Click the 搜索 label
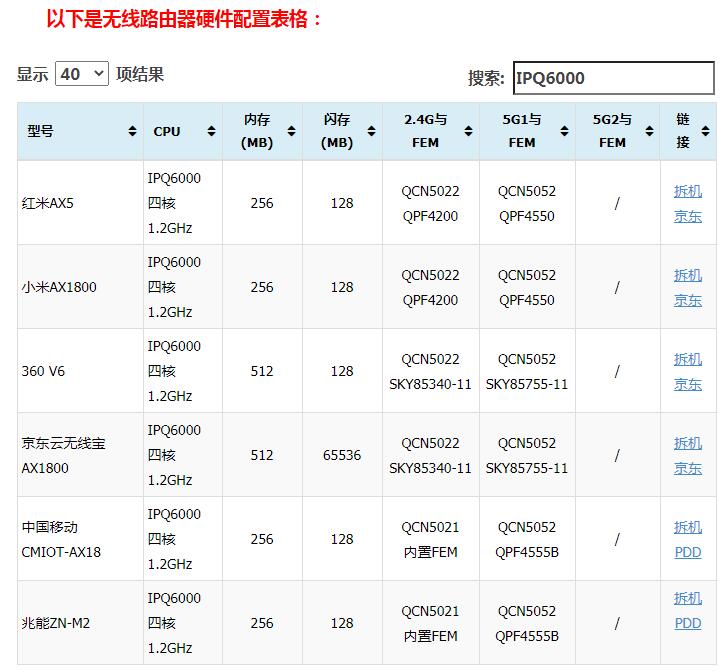Image resolution: width=725 pixels, height=672 pixels. click(x=486, y=78)
